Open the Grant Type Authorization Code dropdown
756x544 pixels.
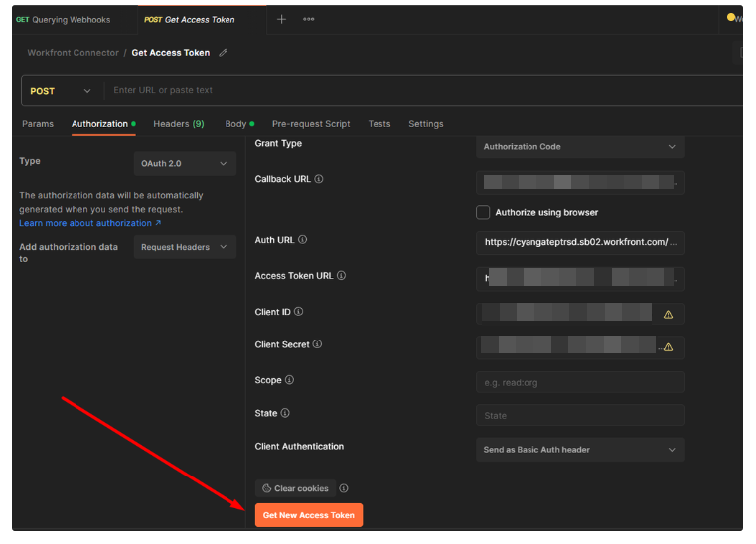580,147
